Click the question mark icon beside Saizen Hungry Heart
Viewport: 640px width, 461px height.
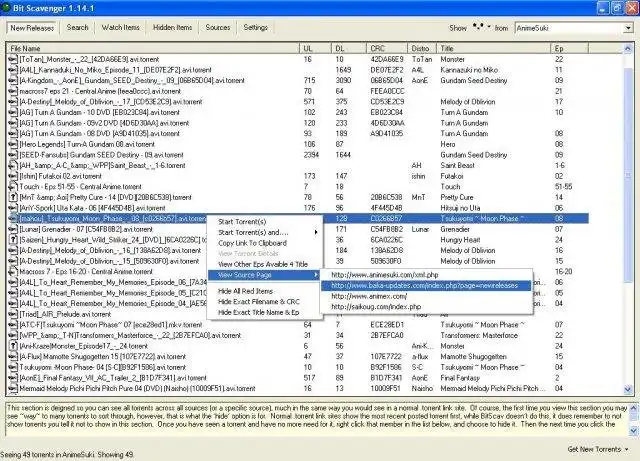point(13,240)
